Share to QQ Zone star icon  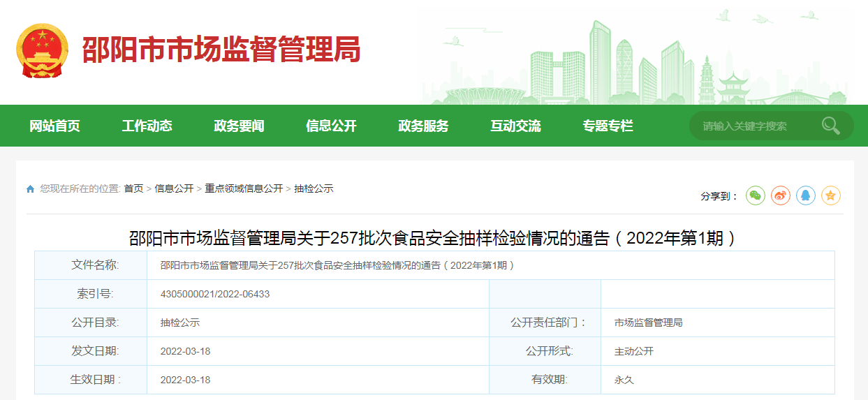pos(831,195)
